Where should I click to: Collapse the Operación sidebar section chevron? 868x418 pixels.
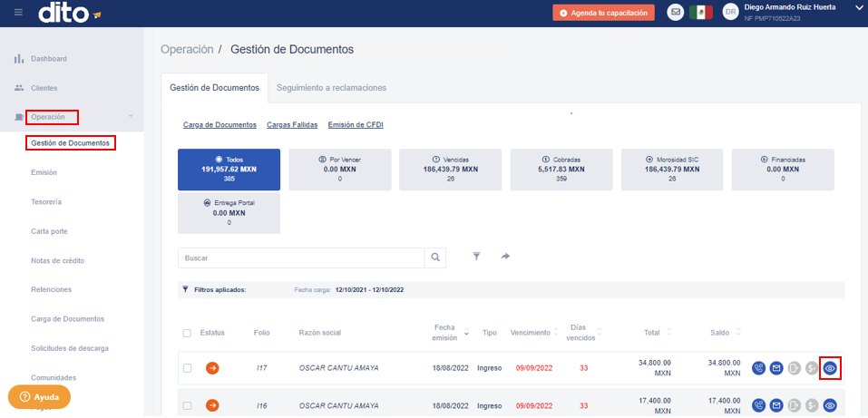point(131,116)
